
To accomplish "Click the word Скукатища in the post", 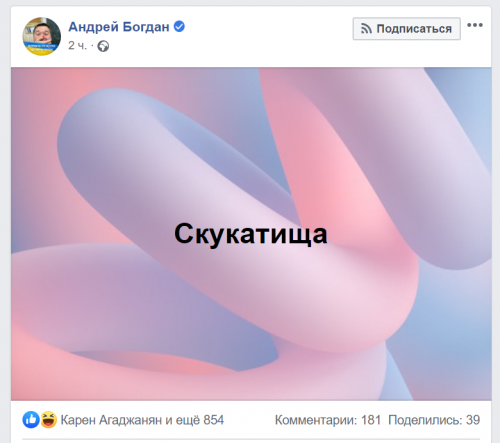I will click(x=251, y=234).
